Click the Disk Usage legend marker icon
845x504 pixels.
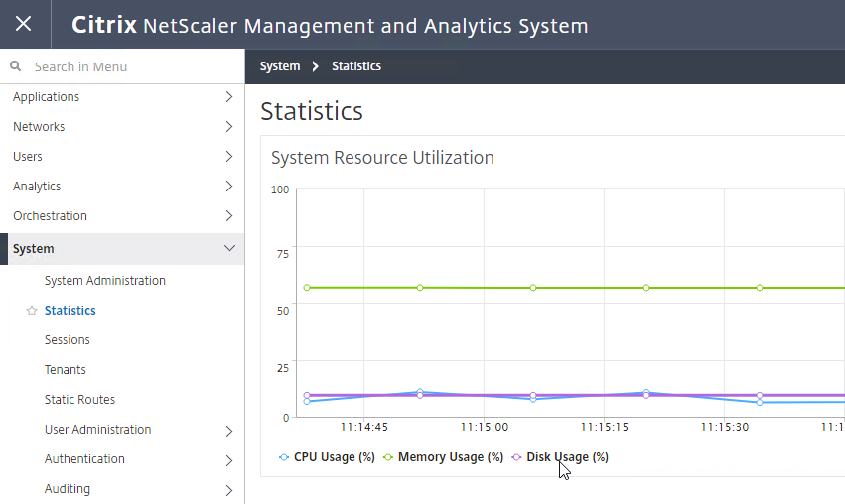[x=516, y=457]
